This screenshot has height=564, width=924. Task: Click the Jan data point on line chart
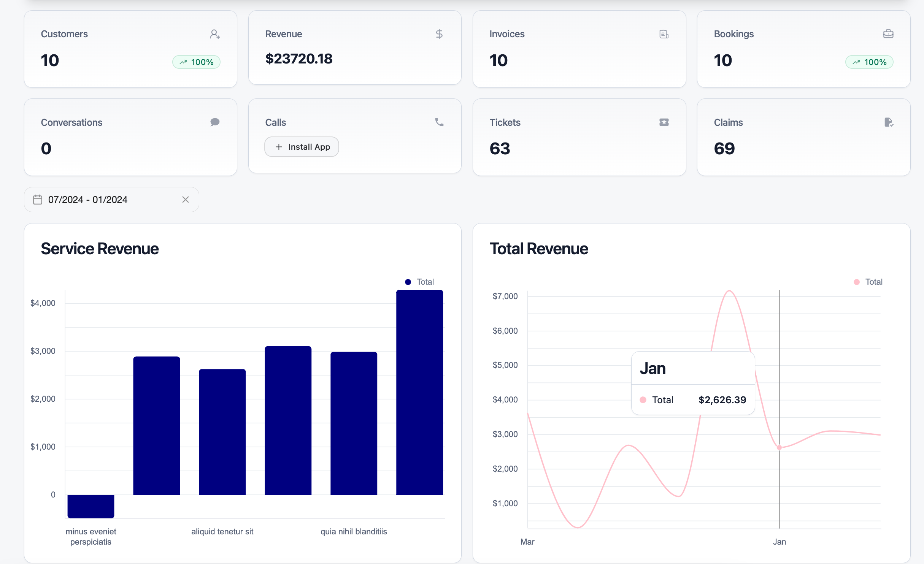coord(779,447)
